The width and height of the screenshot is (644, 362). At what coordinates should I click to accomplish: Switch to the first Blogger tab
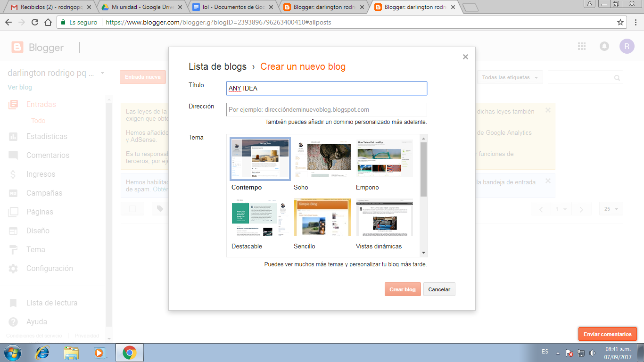click(x=324, y=7)
